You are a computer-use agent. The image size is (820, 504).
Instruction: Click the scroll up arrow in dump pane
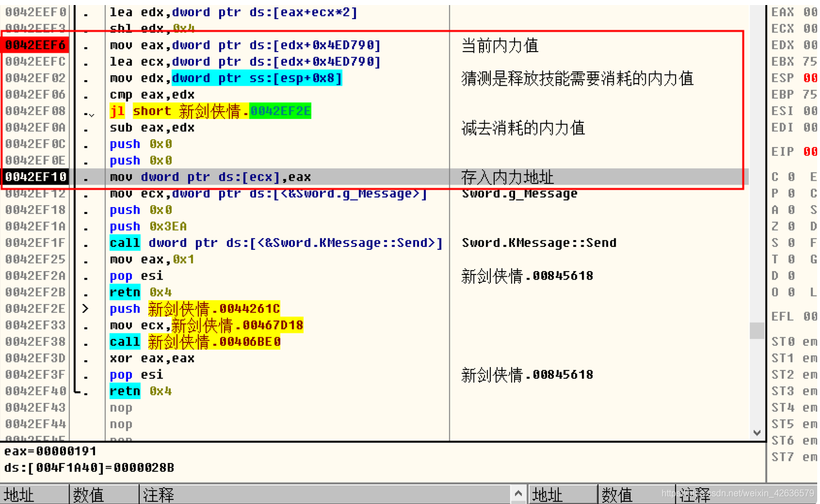[518, 494]
